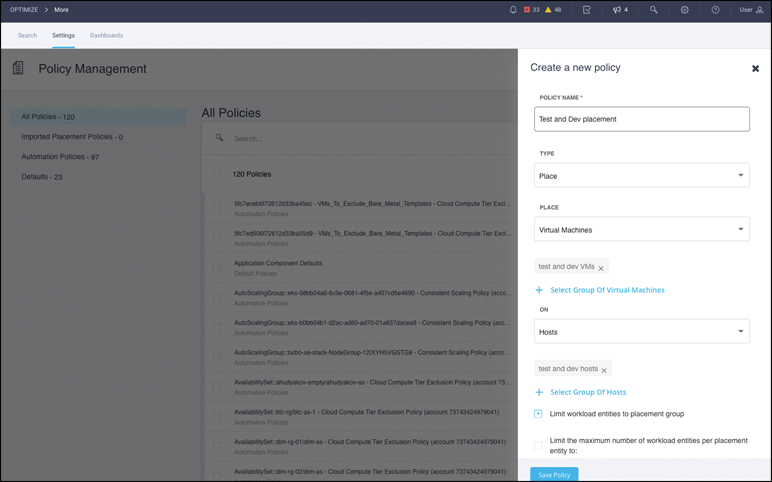772x482 pixels.
Task: Open the pending actions checklist icon
Action: (x=586, y=10)
